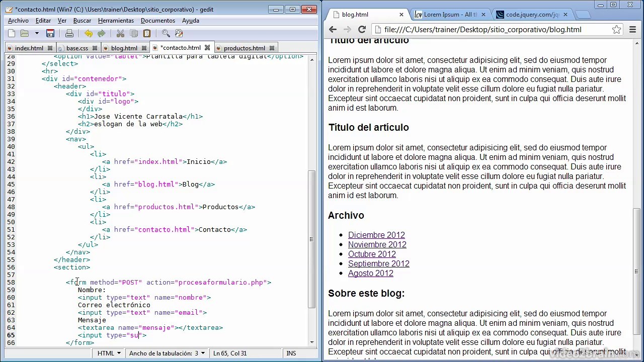
Task: Reload the blog.html page in Chrome
Action: tap(362, 30)
